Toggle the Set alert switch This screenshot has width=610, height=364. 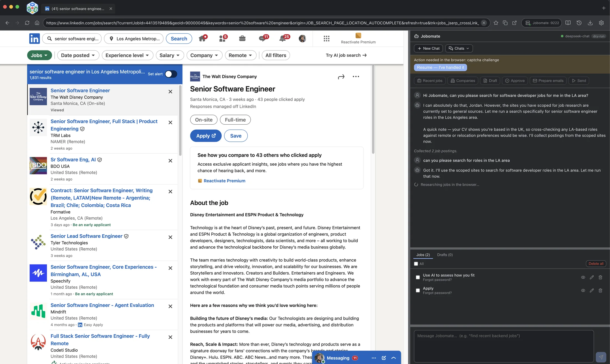(171, 74)
